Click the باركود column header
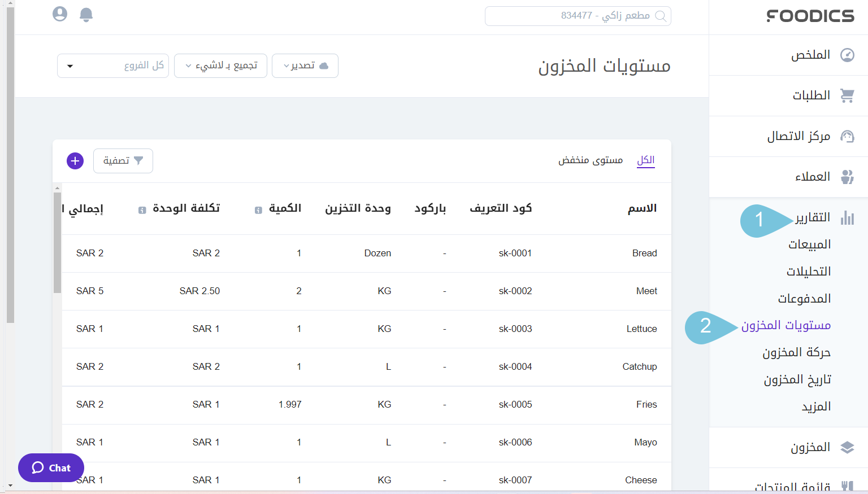 pyautogui.click(x=430, y=208)
